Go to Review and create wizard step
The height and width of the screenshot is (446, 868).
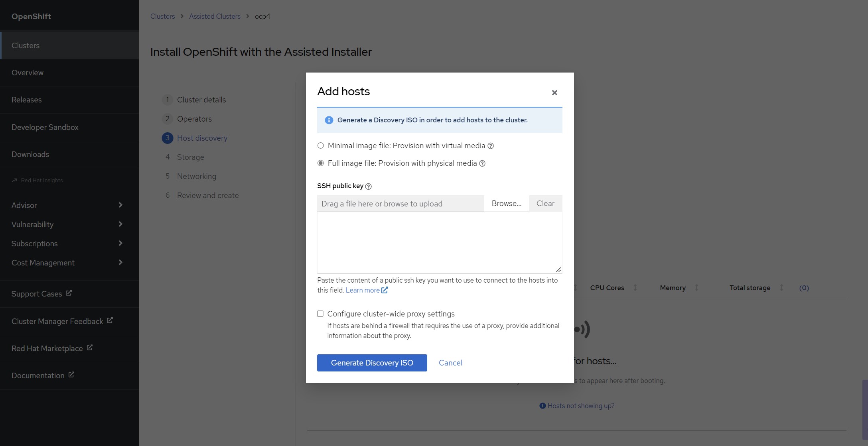(x=207, y=195)
